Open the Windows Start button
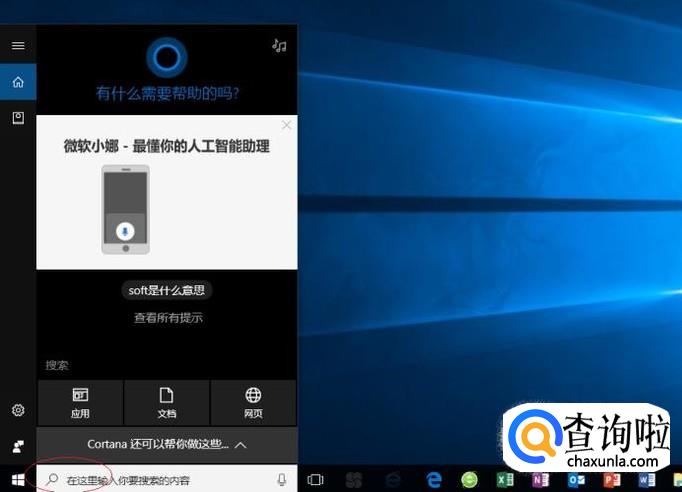682x492 pixels. [18, 480]
